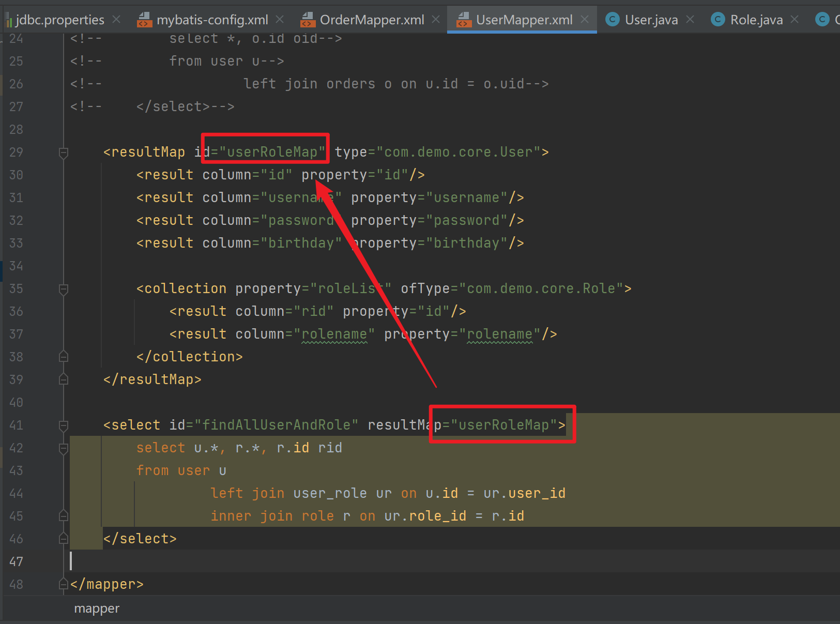Open the User.java tab
The height and width of the screenshot is (624, 840).
tap(651, 20)
